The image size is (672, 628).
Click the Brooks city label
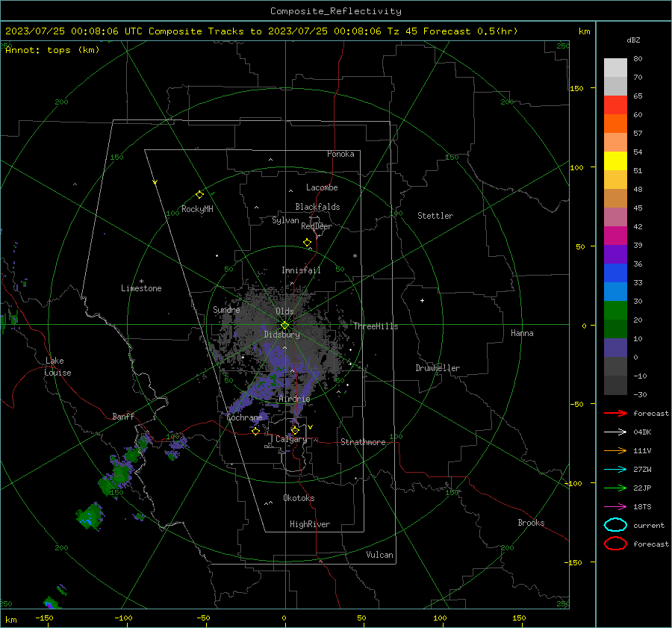coord(531,523)
